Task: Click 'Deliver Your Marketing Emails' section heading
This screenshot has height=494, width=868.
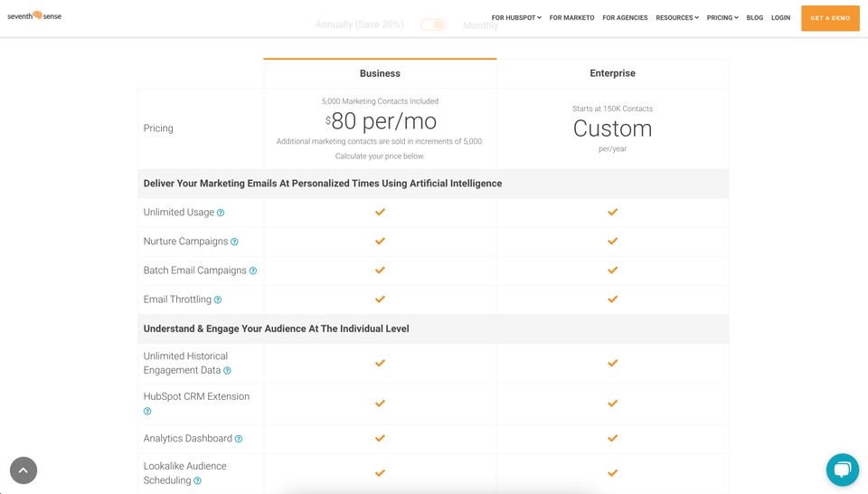Action: pos(323,184)
